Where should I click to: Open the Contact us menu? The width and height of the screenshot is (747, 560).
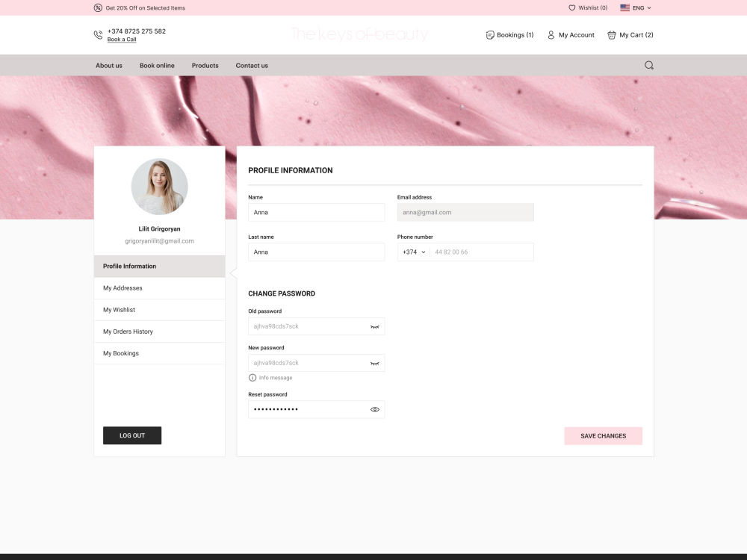click(x=252, y=65)
